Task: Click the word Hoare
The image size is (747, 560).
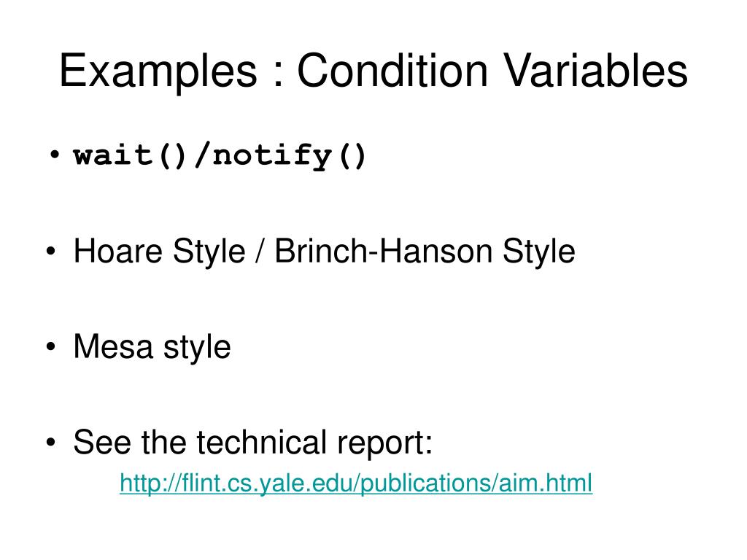Action: click(117, 251)
